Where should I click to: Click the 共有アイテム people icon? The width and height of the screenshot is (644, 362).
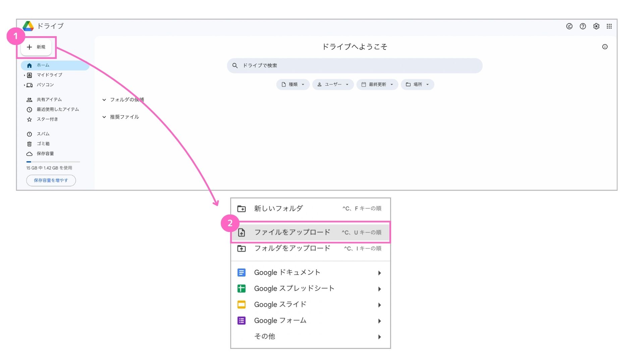tap(30, 100)
